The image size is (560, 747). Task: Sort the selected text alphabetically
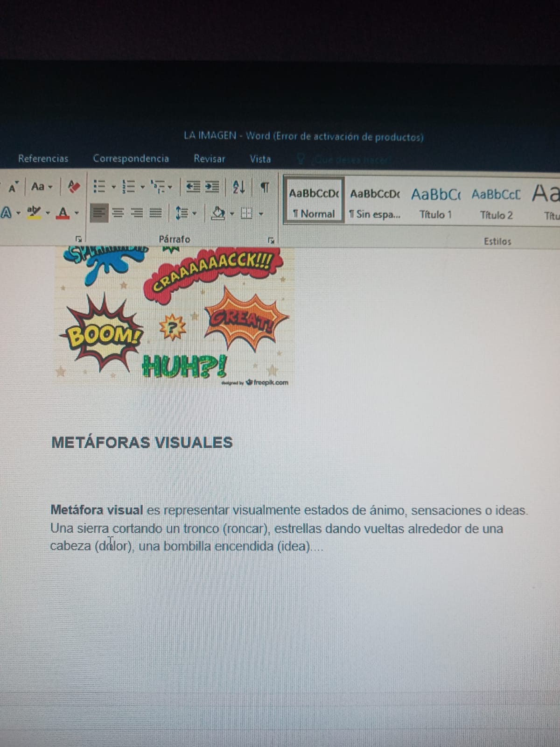pyautogui.click(x=239, y=187)
